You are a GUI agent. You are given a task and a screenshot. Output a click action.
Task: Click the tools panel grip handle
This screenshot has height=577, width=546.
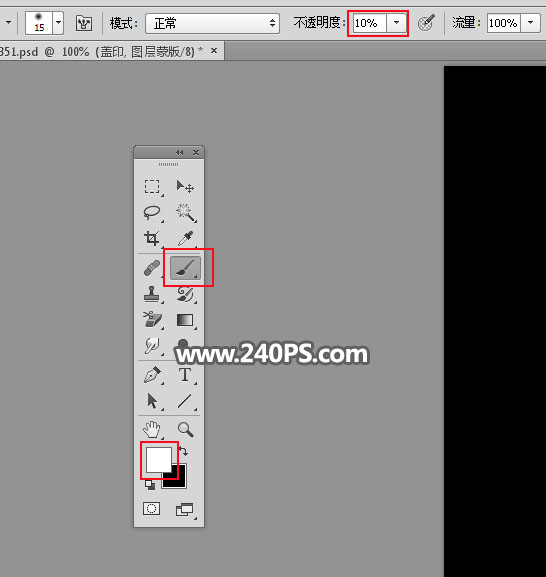coord(169,164)
